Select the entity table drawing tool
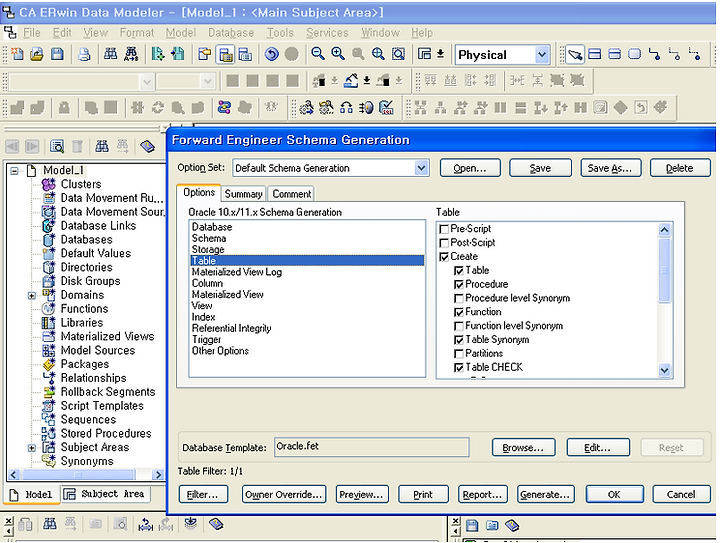Viewport: 720px width, 543px height. tap(595, 54)
